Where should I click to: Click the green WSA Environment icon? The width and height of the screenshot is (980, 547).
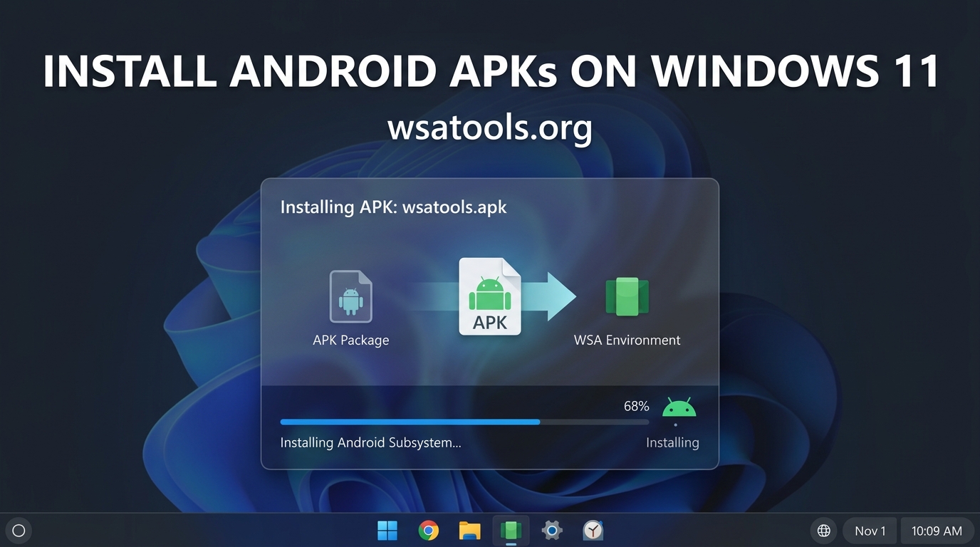tap(627, 296)
